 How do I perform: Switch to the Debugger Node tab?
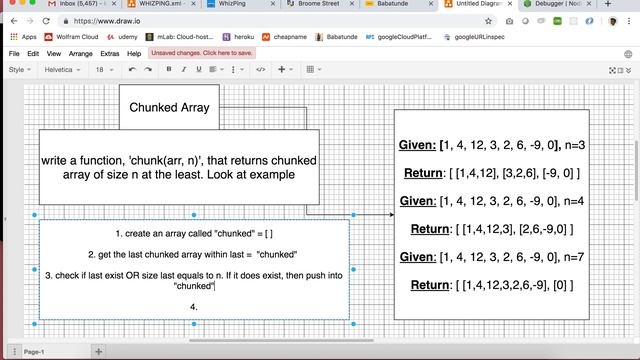557,4
